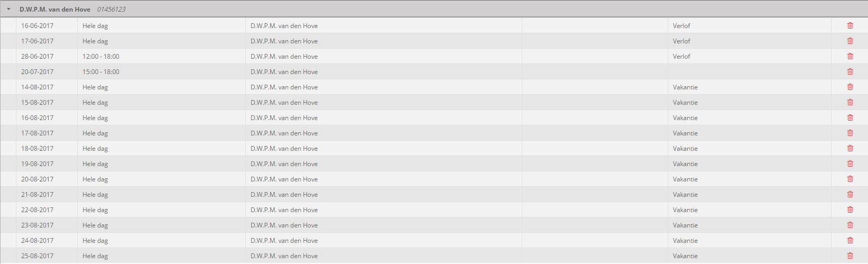Click trash icon for 28-06-2017 row
This screenshot has height=264, width=868.
pos(850,56)
